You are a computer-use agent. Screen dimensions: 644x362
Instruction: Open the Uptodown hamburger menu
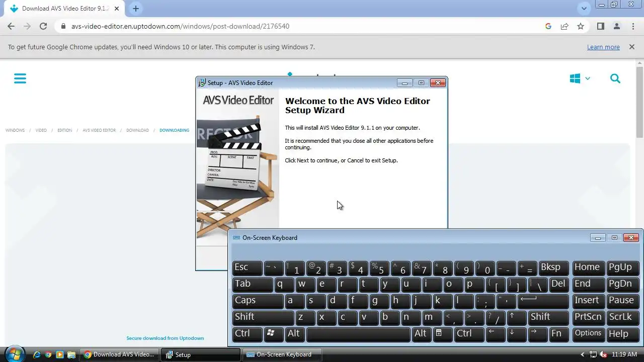tap(20, 78)
